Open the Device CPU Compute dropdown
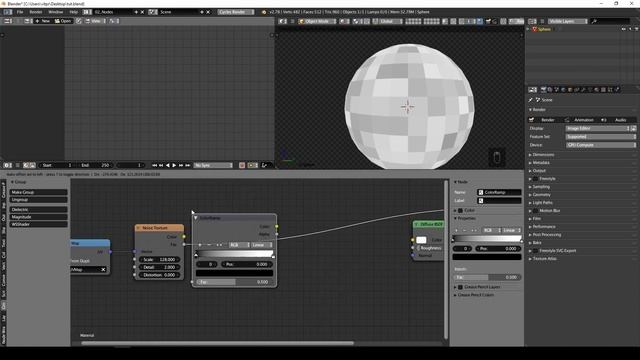This screenshot has height=360, width=640. [601, 145]
